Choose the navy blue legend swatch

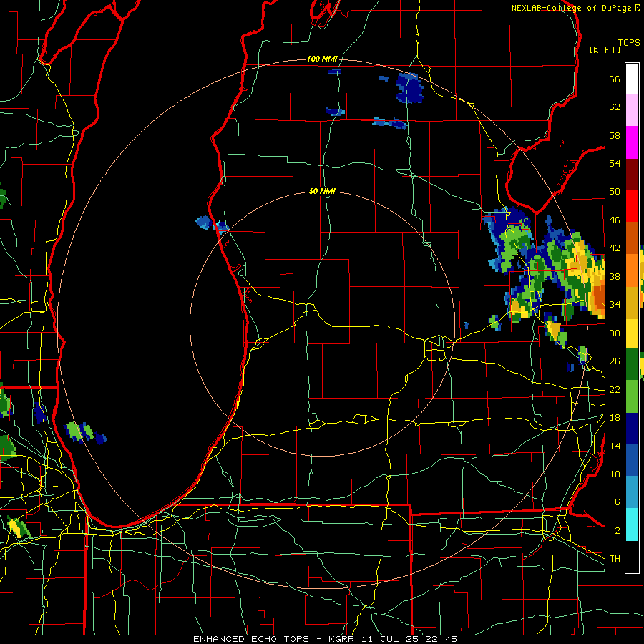(632, 429)
